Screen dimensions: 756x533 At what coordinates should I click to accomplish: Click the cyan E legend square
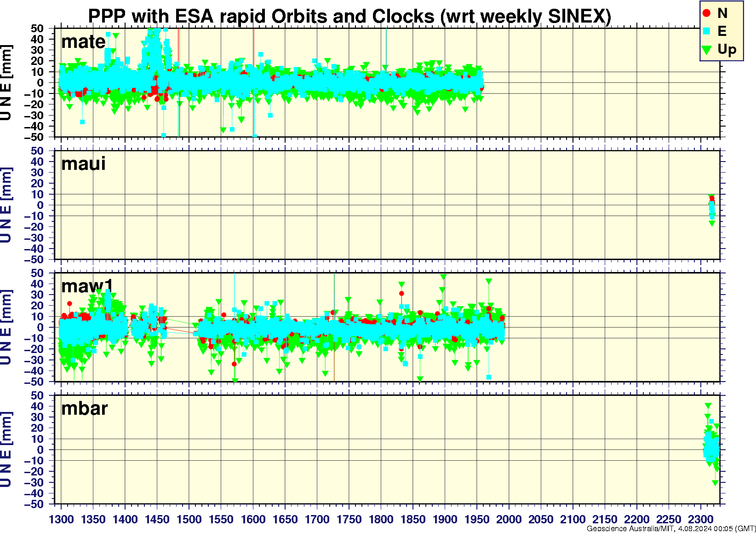click(x=707, y=31)
